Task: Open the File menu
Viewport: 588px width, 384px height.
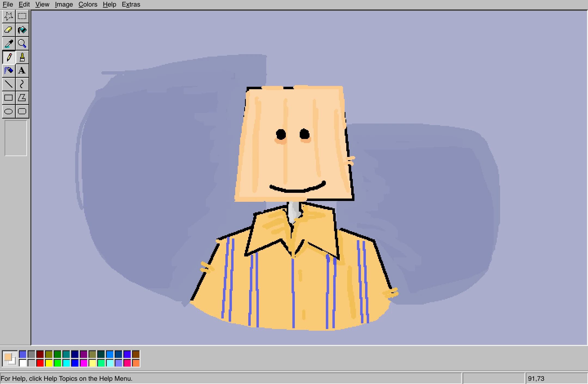Action: (8, 4)
